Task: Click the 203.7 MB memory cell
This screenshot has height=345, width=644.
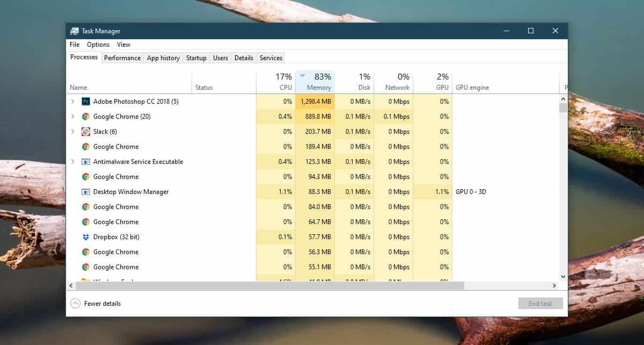Action: tap(315, 131)
